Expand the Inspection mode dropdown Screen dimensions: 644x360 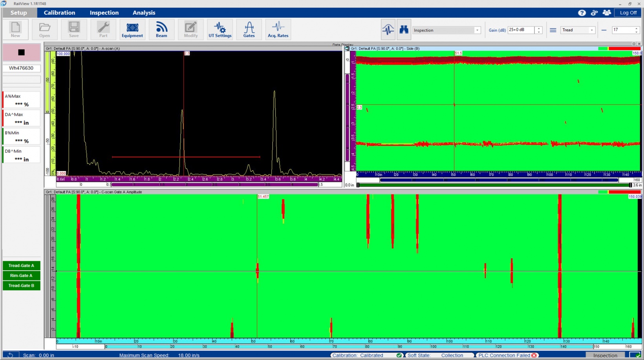pos(477,30)
